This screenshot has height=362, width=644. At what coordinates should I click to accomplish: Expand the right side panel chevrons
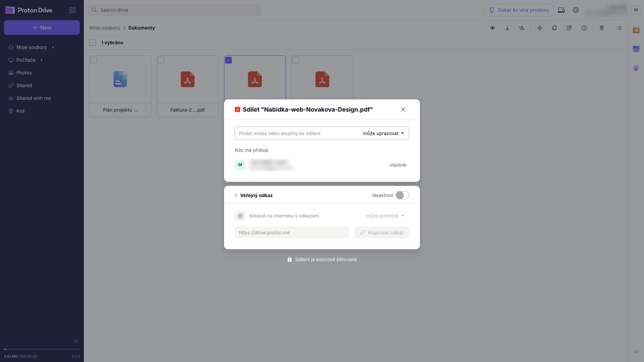coord(636,352)
